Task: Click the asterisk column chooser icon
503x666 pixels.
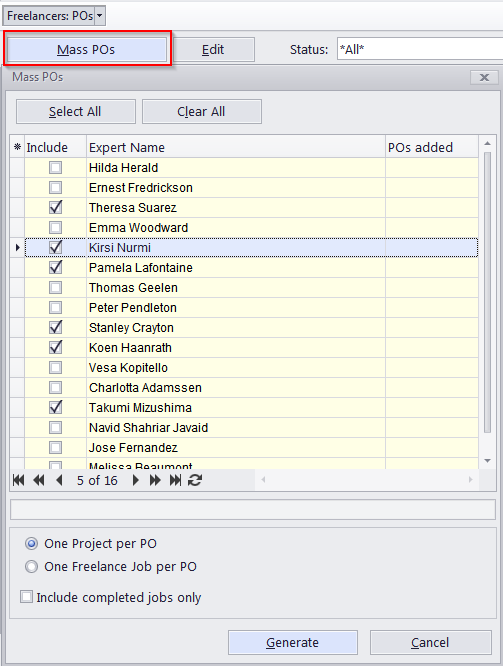Action: 17,147
